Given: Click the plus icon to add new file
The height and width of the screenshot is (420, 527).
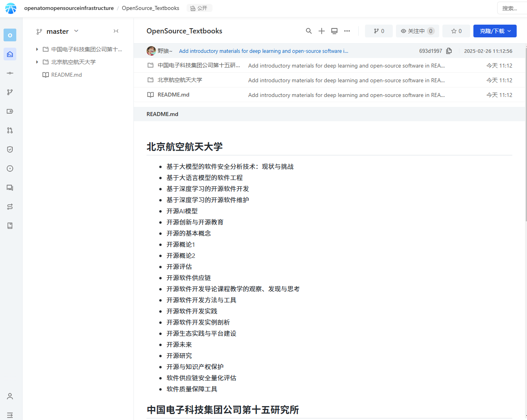Looking at the screenshot, I should [322, 31].
